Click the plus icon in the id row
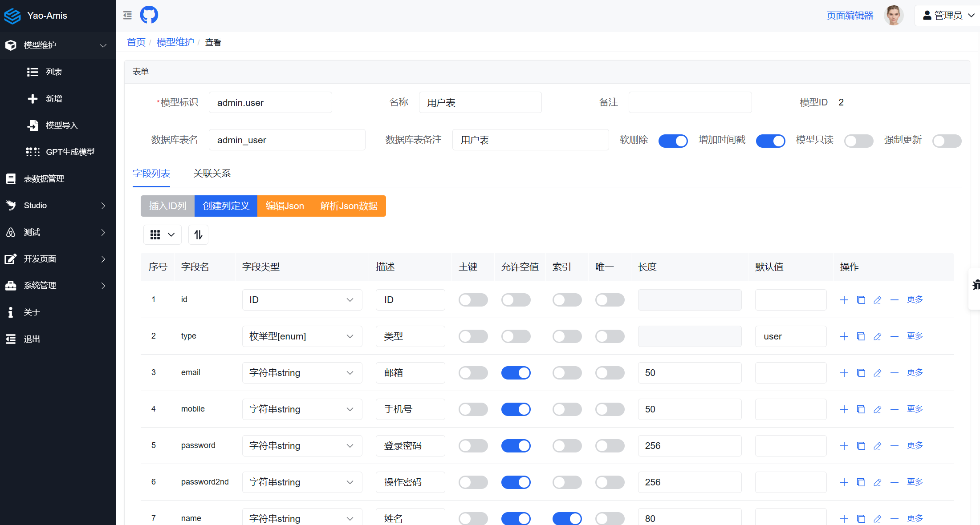The width and height of the screenshot is (980, 525). click(844, 300)
